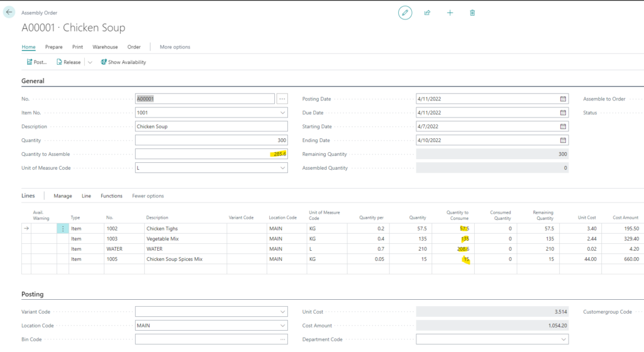The width and height of the screenshot is (644, 352).
Task: Switch to the Warehouse tab
Action: pos(105,47)
